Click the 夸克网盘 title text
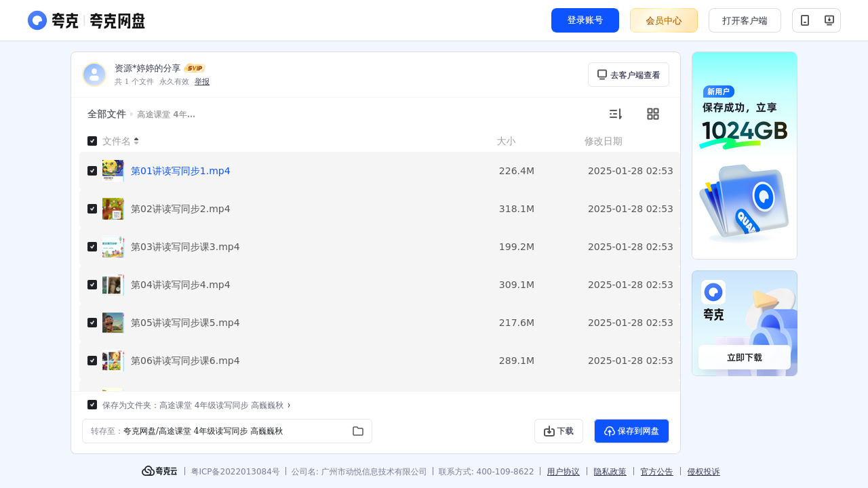 (117, 21)
